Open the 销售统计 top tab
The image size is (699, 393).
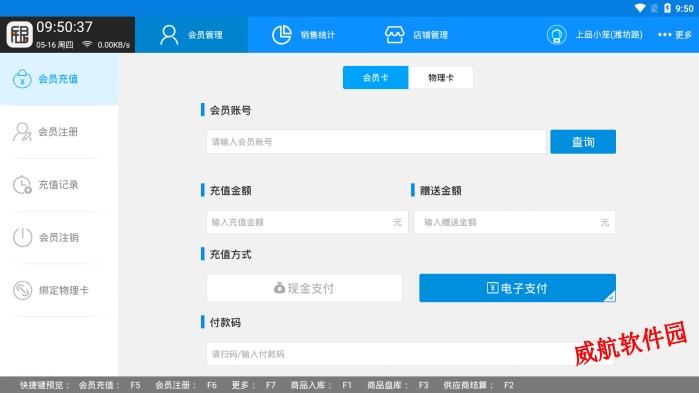(x=304, y=35)
